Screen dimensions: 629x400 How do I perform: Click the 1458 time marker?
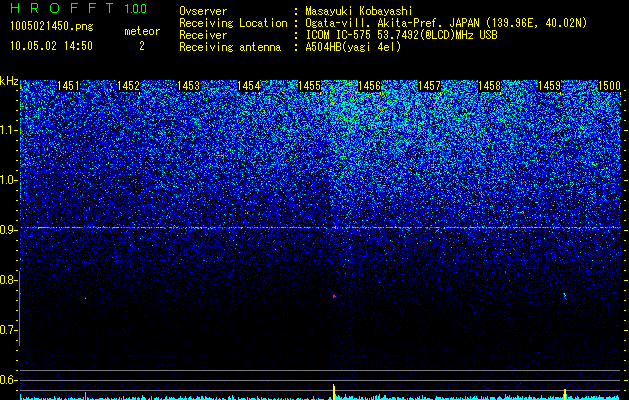click(x=489, y=86)
